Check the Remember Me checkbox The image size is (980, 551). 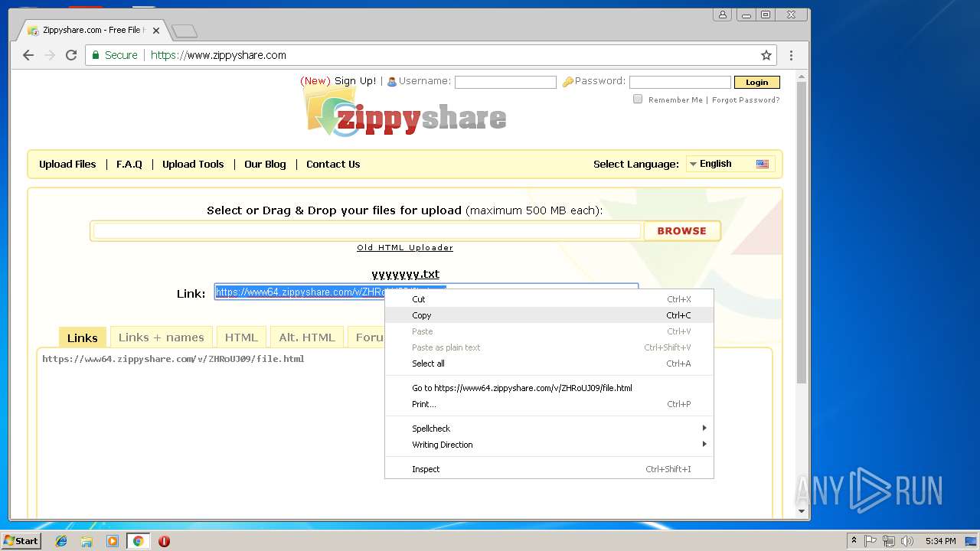tap(638, 99)
